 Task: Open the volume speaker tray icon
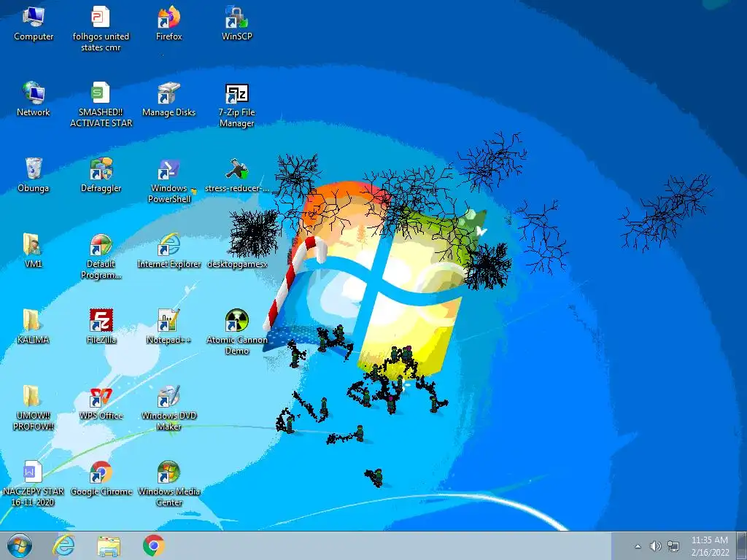[656, 546]
